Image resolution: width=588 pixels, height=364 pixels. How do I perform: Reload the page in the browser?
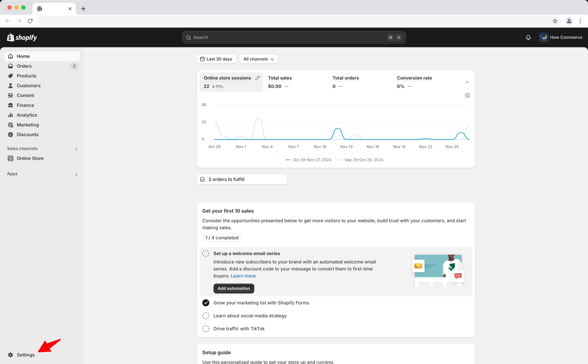tap(30, 21)
